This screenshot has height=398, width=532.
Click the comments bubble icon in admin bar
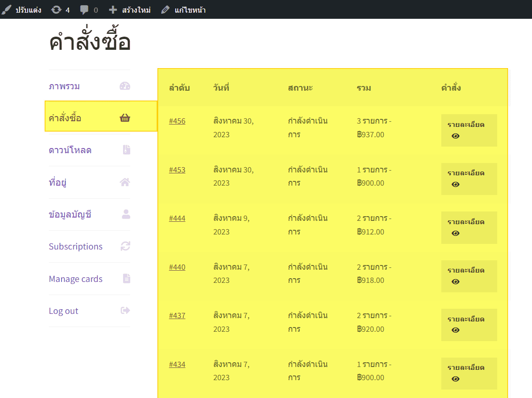pos(84,9)
